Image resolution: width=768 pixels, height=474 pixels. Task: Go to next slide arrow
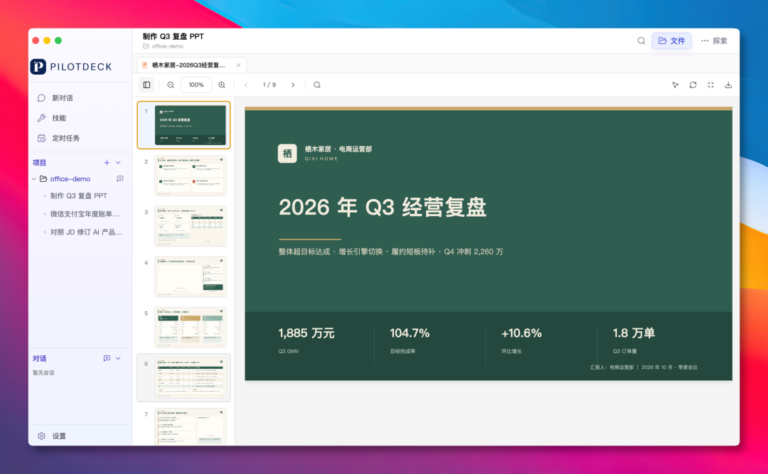click(x=293, y=85)
